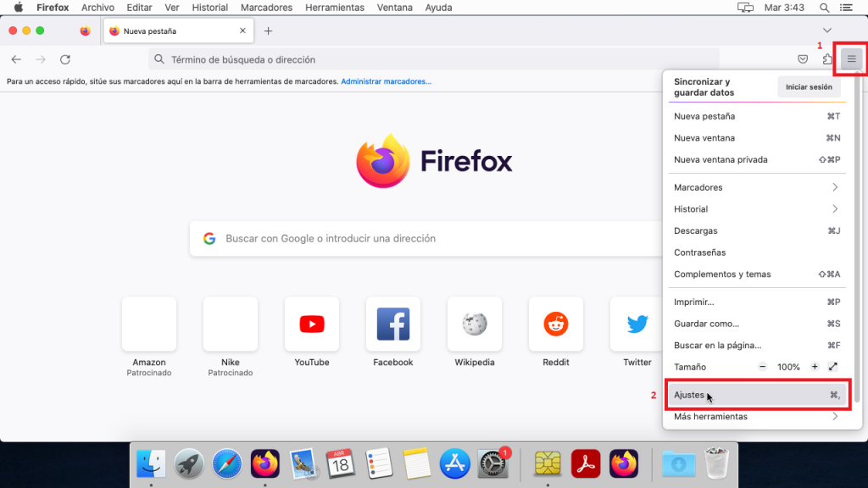This screenshot has height=488, width=868.
Task: Click Administrar marcadores link
Action: (386, 81)
